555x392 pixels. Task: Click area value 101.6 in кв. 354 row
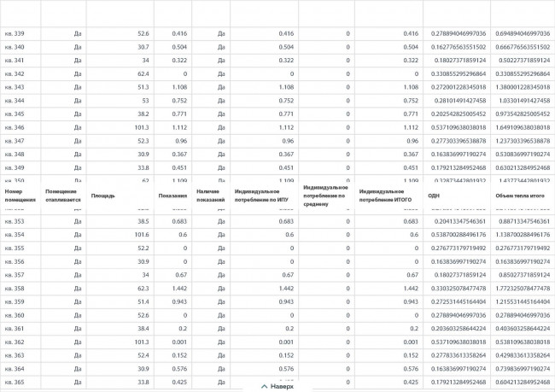tap(142, 235)
